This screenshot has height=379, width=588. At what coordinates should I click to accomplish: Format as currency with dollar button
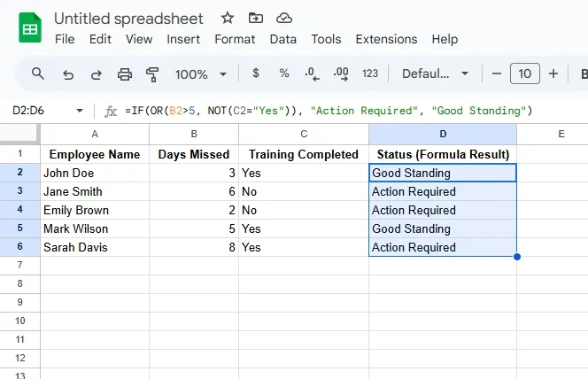[x=256, y=73]
